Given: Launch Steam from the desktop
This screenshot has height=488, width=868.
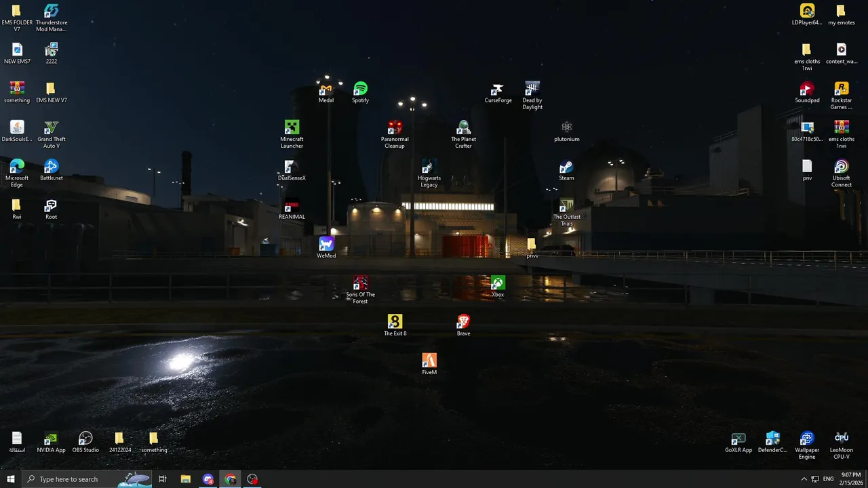Looking at the screenshot, I should 567,170.
